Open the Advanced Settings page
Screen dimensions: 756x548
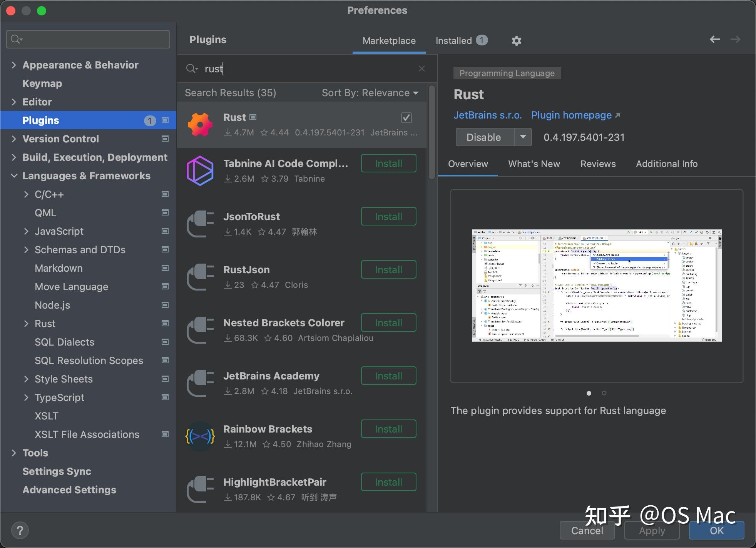click(69, 490)
